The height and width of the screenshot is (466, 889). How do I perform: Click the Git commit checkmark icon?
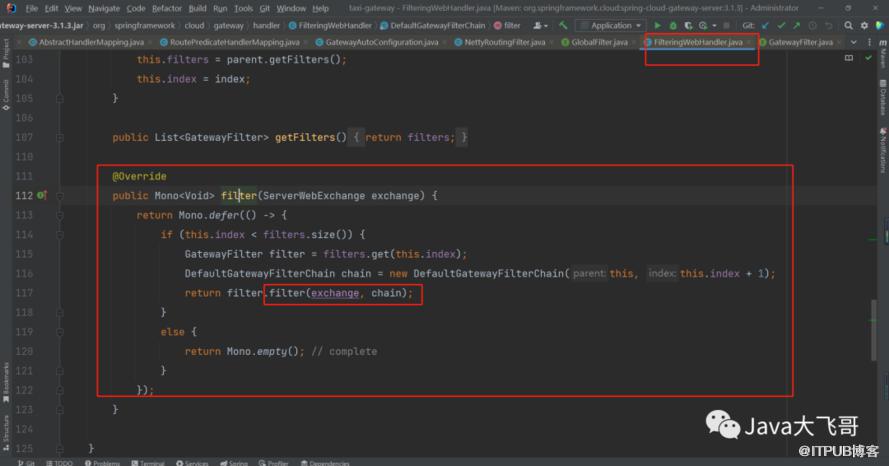point(780,25)
